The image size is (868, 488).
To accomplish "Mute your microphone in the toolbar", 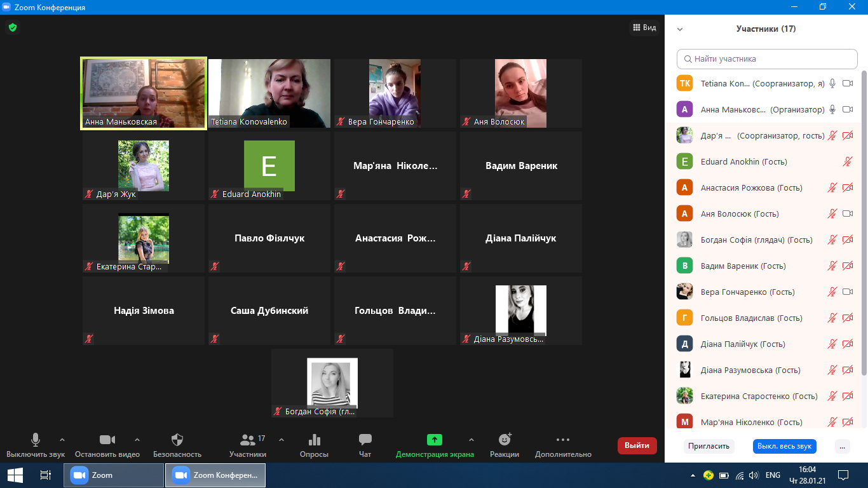I will (36, 445).
